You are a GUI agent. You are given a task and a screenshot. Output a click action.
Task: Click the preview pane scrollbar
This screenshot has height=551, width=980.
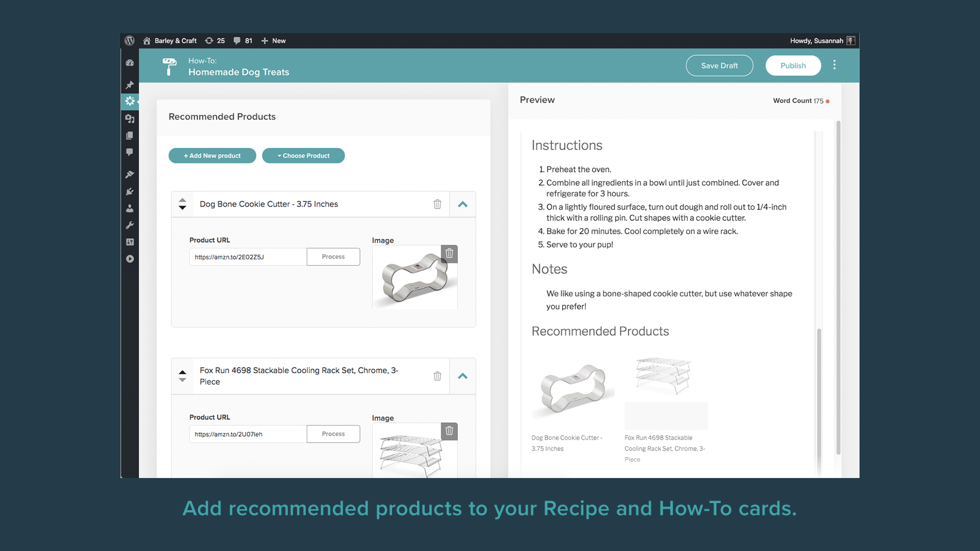tap(838, 288)
